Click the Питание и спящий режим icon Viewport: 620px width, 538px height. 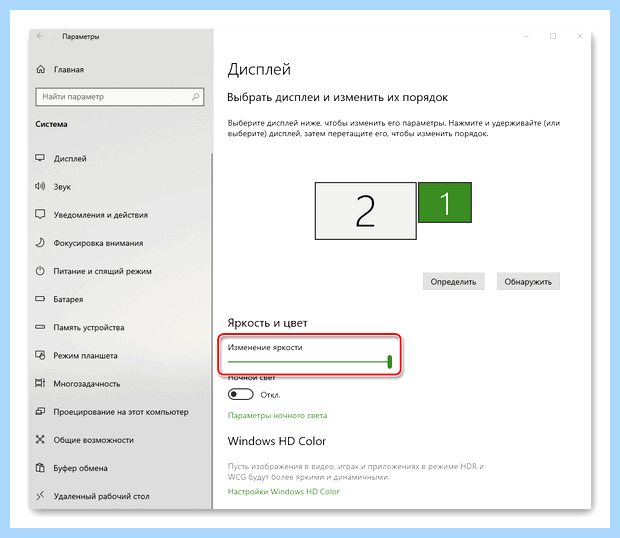[40, 271]
